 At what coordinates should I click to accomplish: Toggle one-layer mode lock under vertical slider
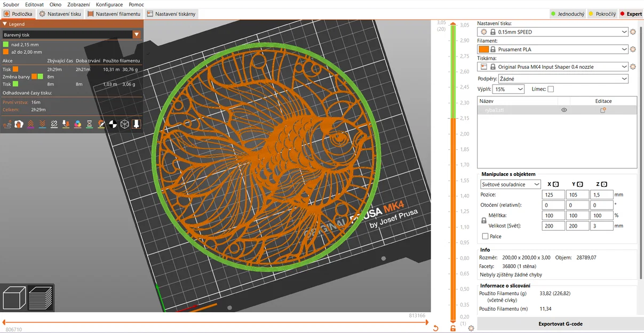[x=453, y=328]
